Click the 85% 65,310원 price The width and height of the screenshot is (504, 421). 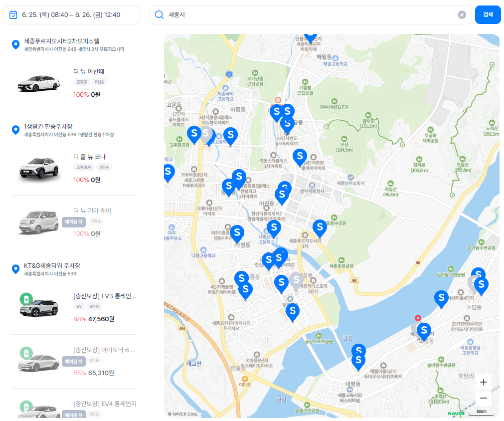(x=94, y=373)
